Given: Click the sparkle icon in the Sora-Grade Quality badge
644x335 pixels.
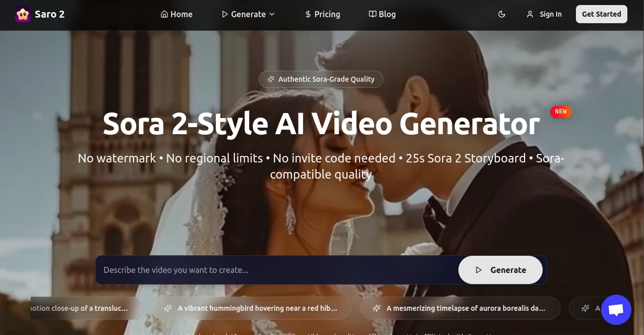Looking at the screenshot, I should pyautogui.click(x=271, y=79).
